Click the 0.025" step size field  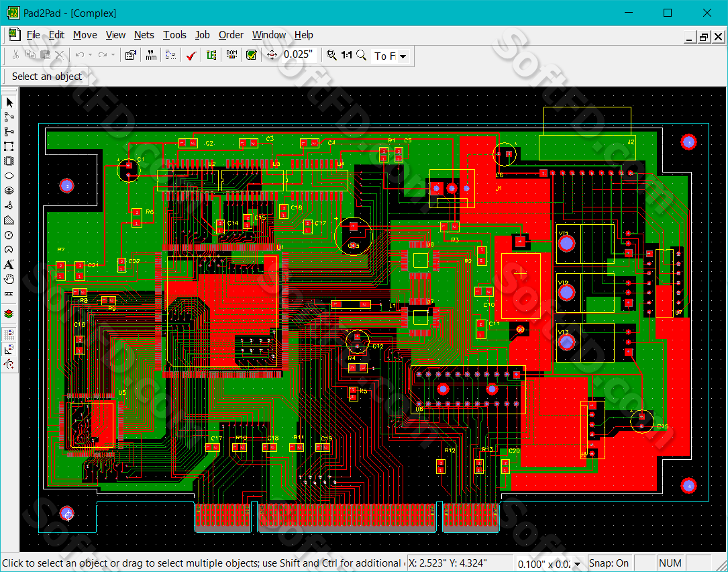click(x=299, y=55)
